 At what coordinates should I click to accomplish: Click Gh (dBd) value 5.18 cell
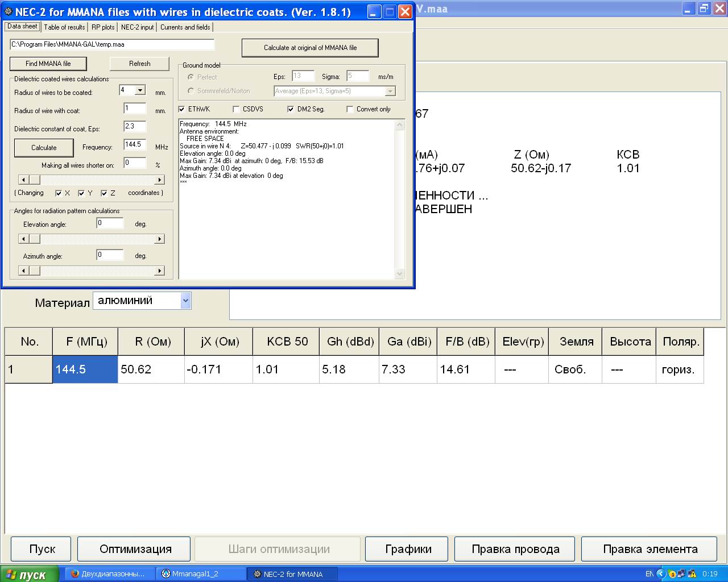(x=349, y=369)
